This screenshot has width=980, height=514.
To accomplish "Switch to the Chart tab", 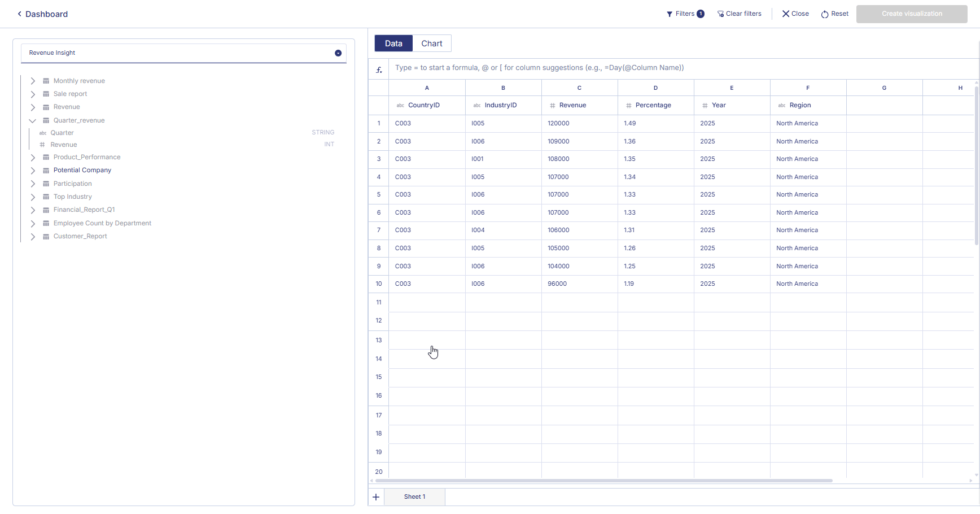I will click(432, 43).
